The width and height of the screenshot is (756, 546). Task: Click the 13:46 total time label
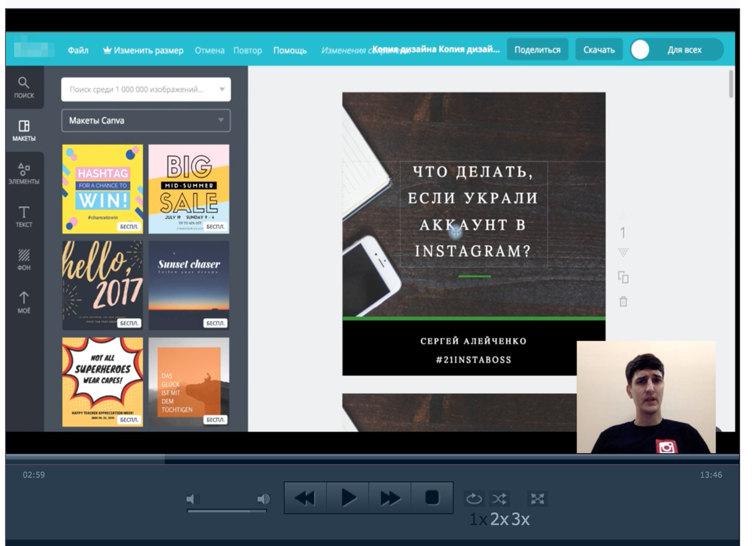point(711,475)
